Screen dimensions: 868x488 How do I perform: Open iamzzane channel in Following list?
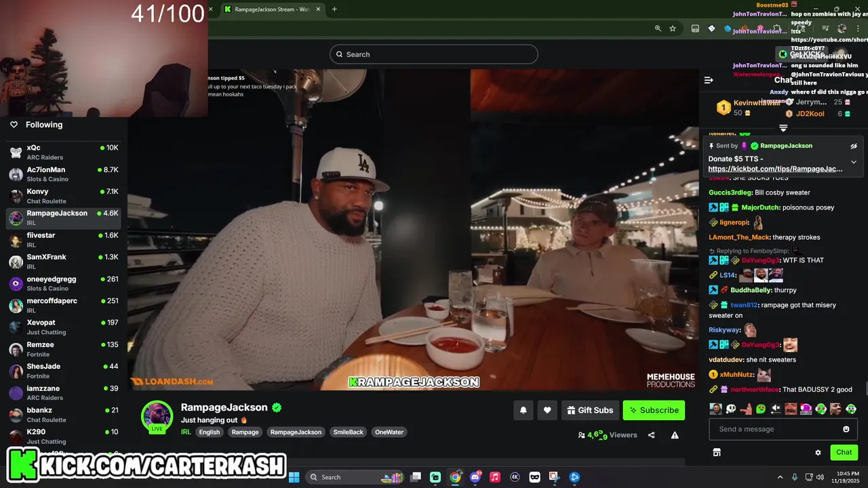pos(64,393)
